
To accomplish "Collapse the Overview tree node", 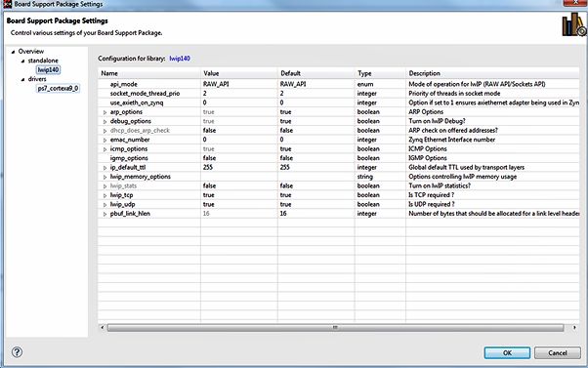I will coord(14,52).
